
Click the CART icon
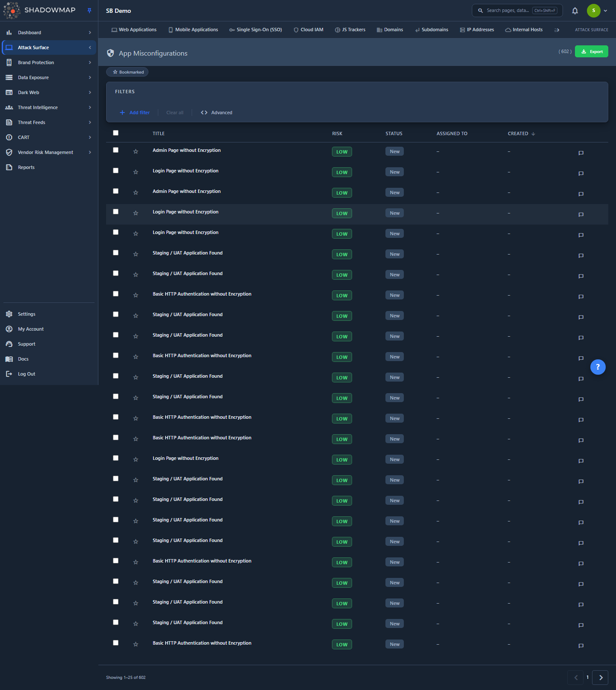pyautogui.click(x=9, y=137)
